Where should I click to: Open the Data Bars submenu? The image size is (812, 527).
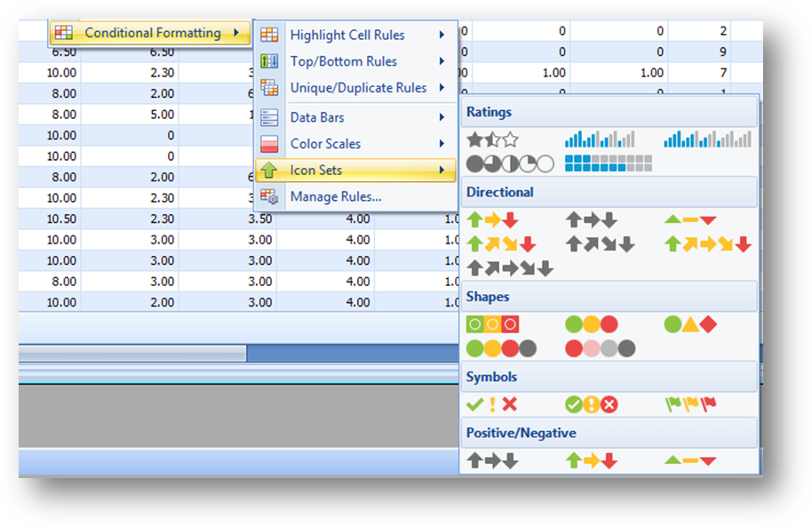(355, 117)
